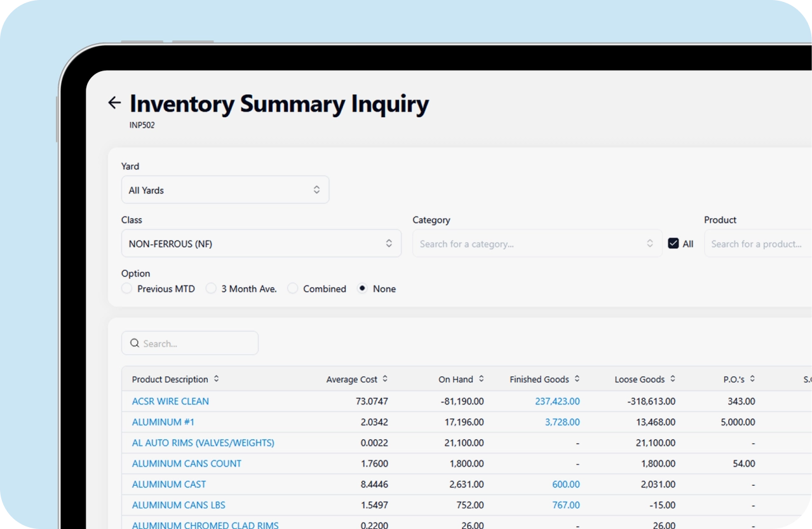Open the Search for a category combo box
812x529 pixels.
coord(537,244)
